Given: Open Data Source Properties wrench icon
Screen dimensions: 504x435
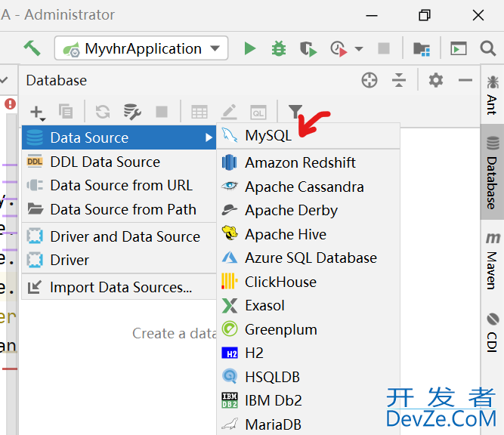Looking at the screenshot, I should pyautogui.click(x=132, y=112).
